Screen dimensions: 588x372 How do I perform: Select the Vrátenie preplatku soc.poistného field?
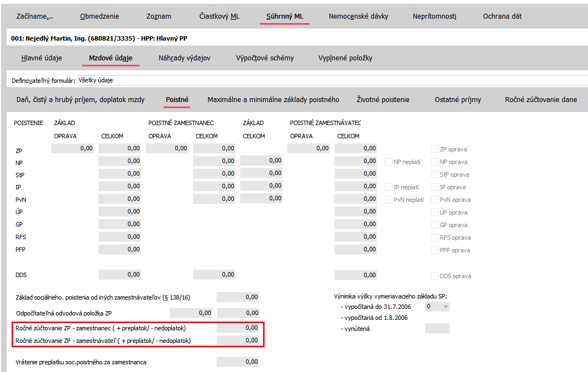coord(238,362)
